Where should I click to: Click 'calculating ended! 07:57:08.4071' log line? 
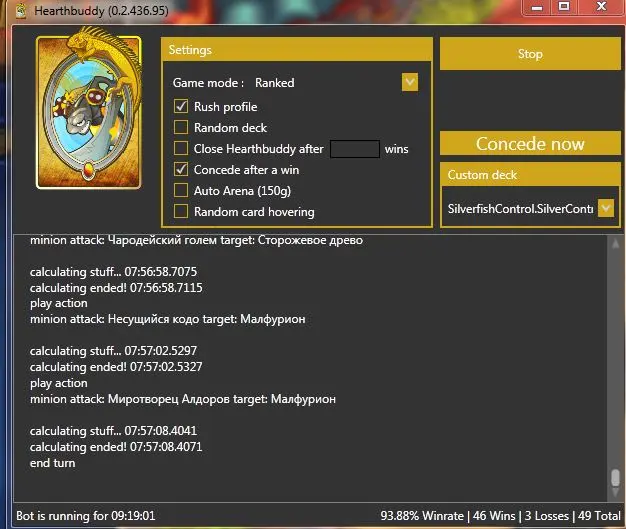click(116, 446)
